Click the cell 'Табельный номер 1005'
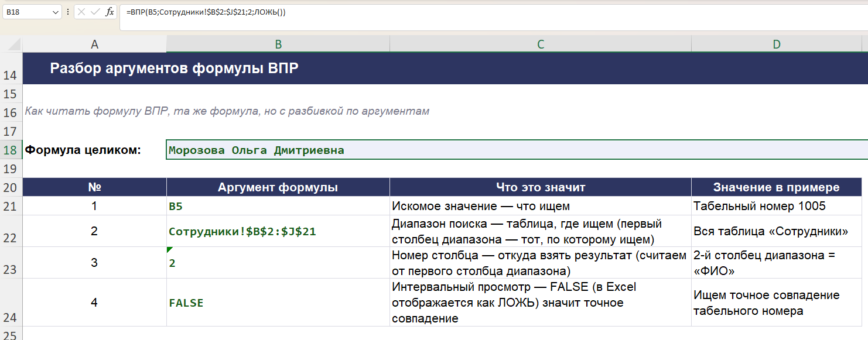Image resolution: width=868 pixels, height=340 pixels. (777, 206)
